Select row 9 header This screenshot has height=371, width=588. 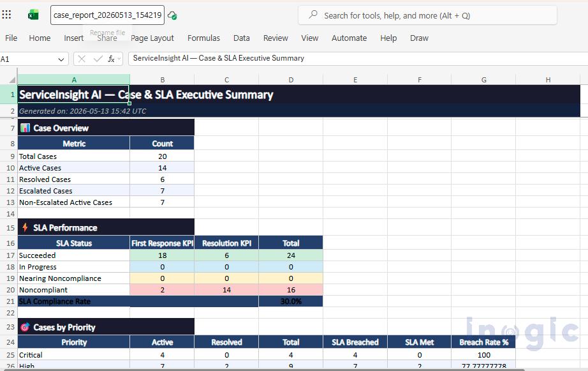9,156
